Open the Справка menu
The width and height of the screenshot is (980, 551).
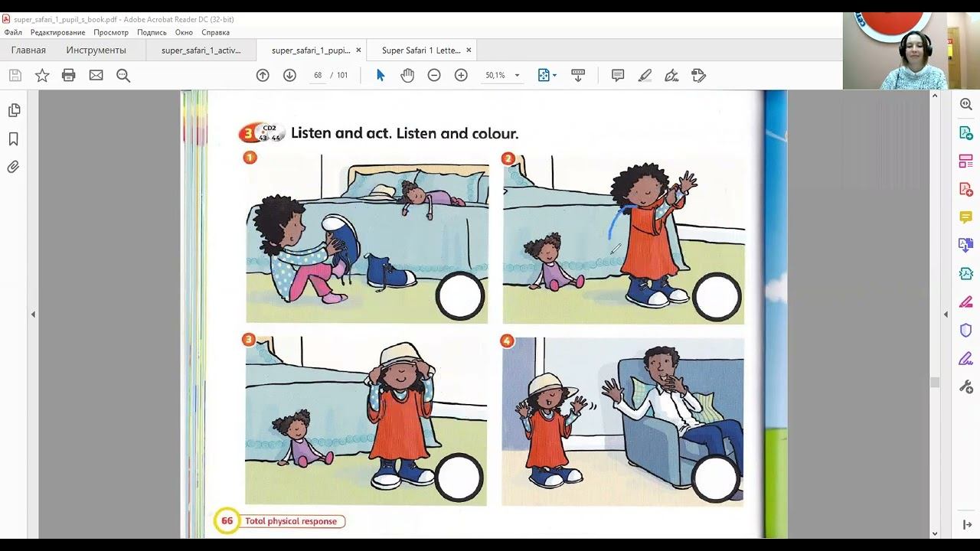click(216, 32)
